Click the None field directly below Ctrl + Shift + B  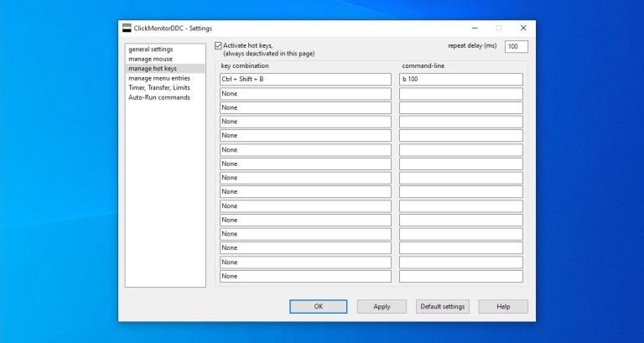tap(305, 94)
